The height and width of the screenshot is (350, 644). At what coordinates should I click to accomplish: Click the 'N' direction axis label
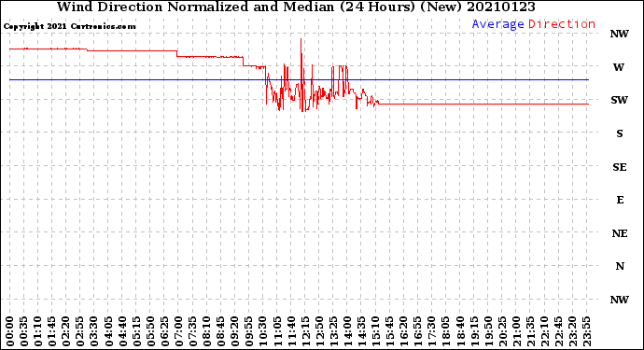620,267
